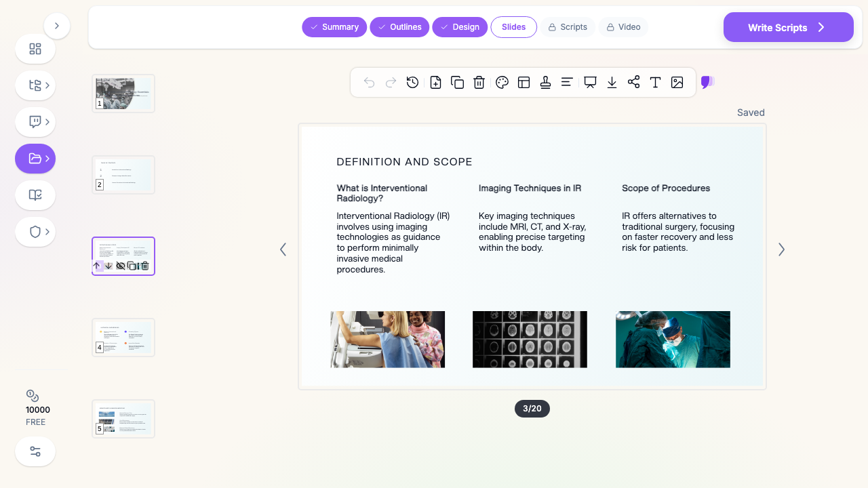868x488 pixels.
Task: Delete slide 3 from its thumbnail
Action: tap(144, 266)
